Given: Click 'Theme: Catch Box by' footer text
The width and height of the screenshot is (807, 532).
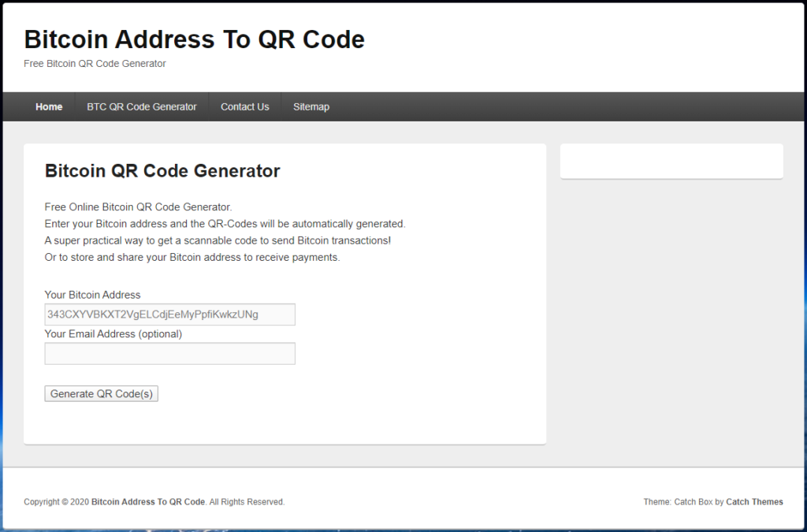Looking at the screenshot, I should [683, 501].
